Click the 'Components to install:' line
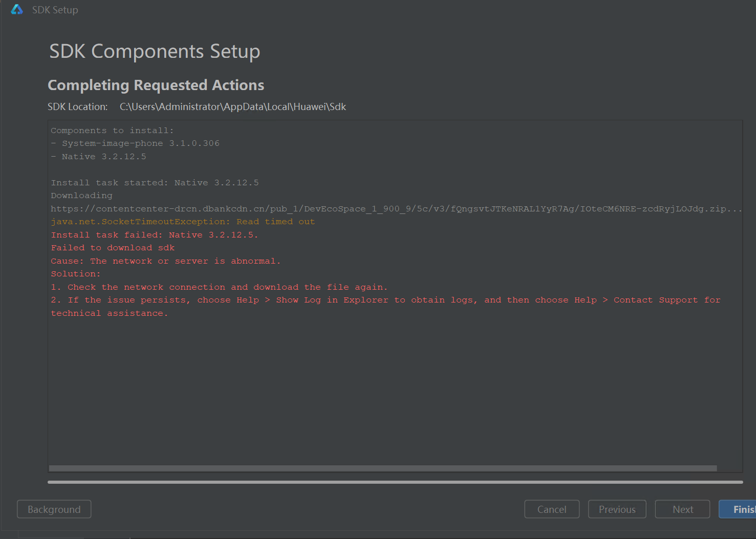This screenshot has width=756, height=539. point(112,131)
